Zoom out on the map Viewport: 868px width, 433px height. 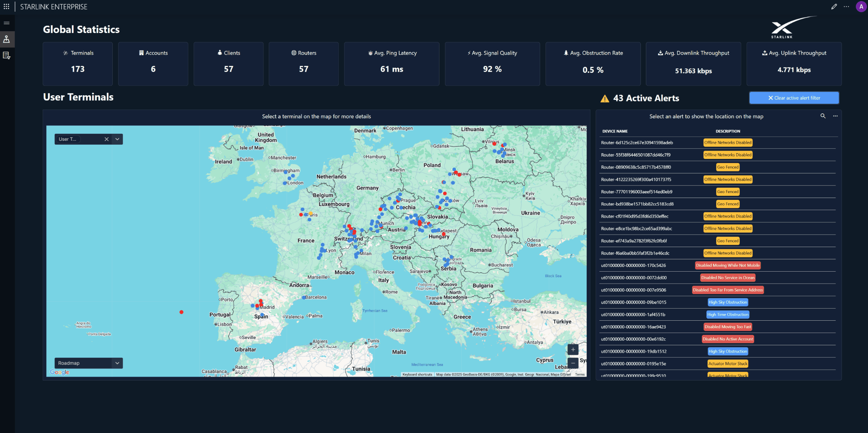[x=573, y=363]
